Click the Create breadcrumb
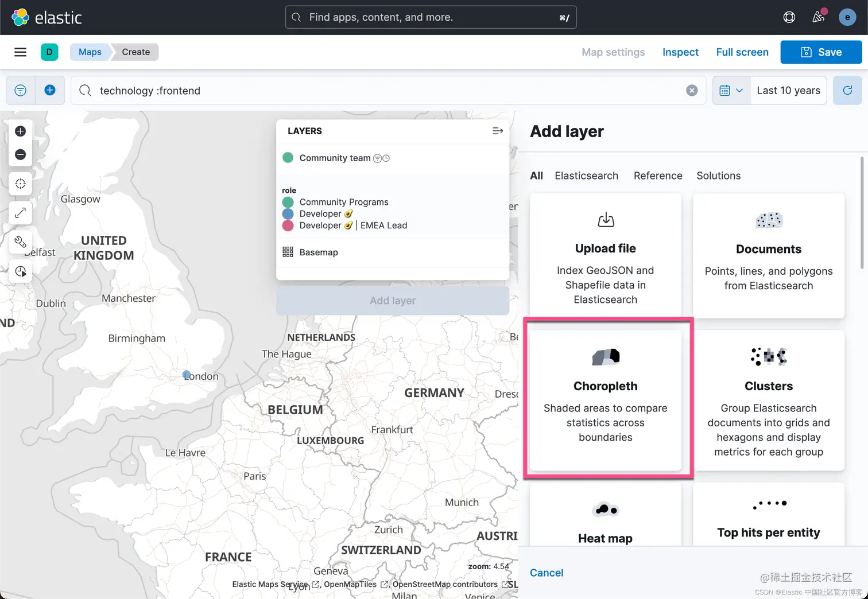 click(x=135, y=52)
